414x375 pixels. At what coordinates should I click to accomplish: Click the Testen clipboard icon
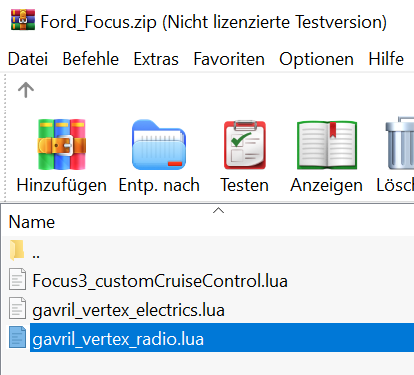(x=245, y=145)
